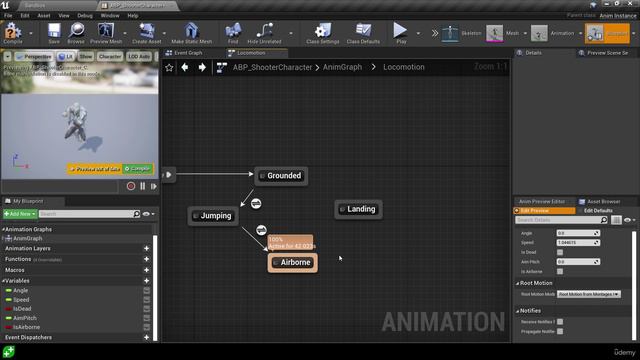Toggle IsAirborne variable visibility
Image resolution: width=640 pixels, height=360 pixels.
click(x=147, y=327)
